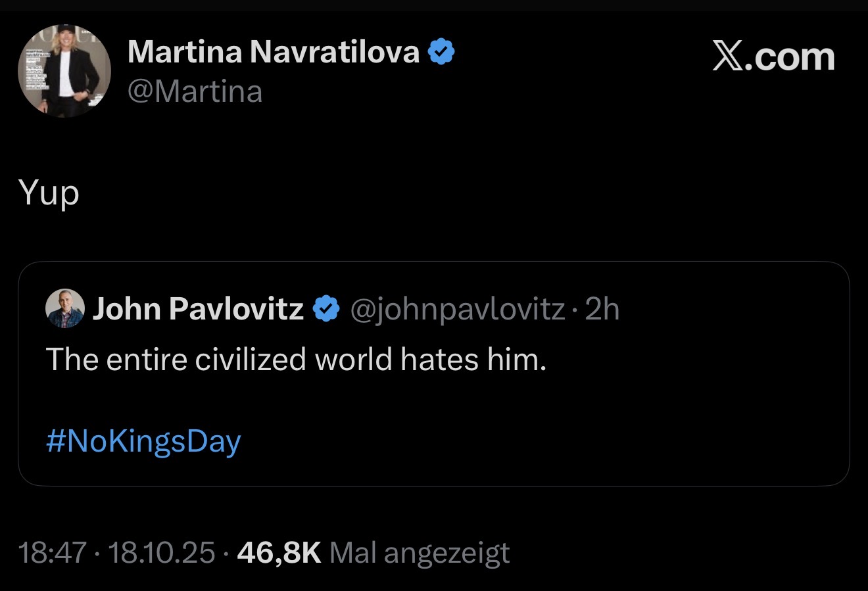Click the 'Mal angezeigt' views label
Viewport: 868px width, 591px height.
click(x=420, y=553)
